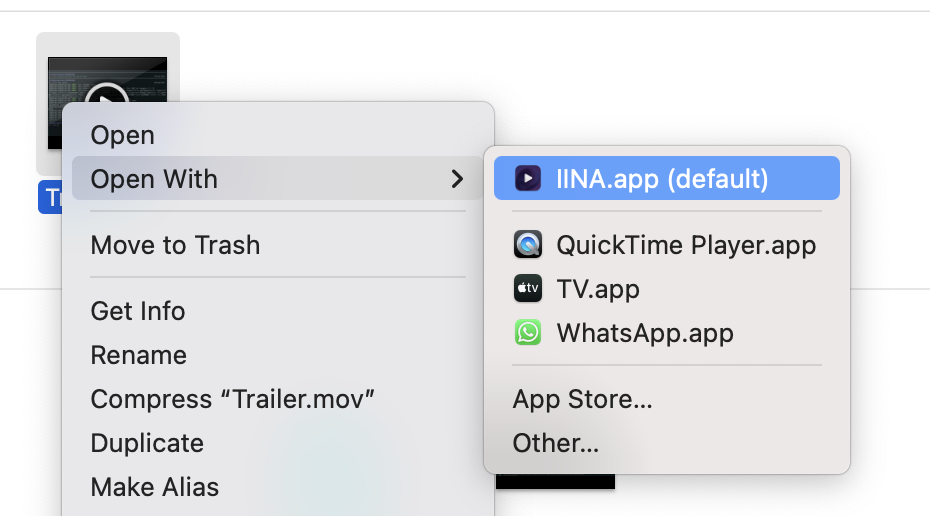The height and width of the screenshot is (516, 930).
Task: Click the QuickTime Player icon
Action: (x=527, y=245)
